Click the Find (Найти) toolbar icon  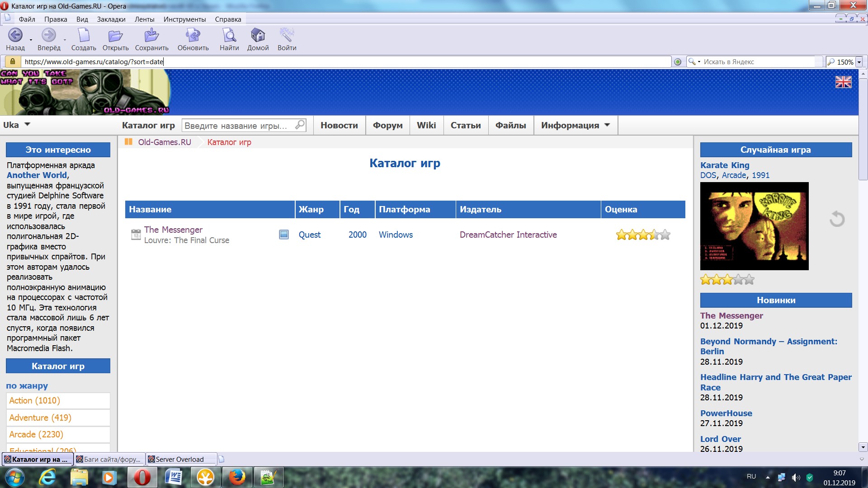(229, 35)
